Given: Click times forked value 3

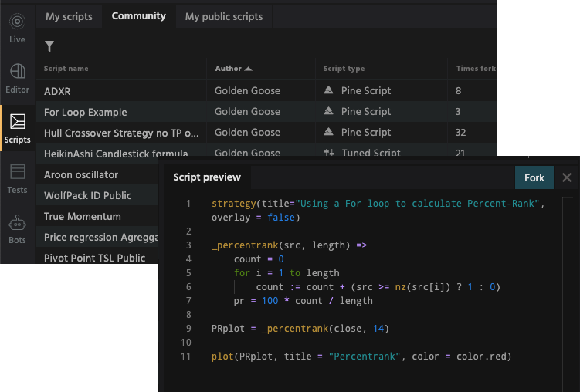Looking at the screenshot, I should [x=458, y=111].
